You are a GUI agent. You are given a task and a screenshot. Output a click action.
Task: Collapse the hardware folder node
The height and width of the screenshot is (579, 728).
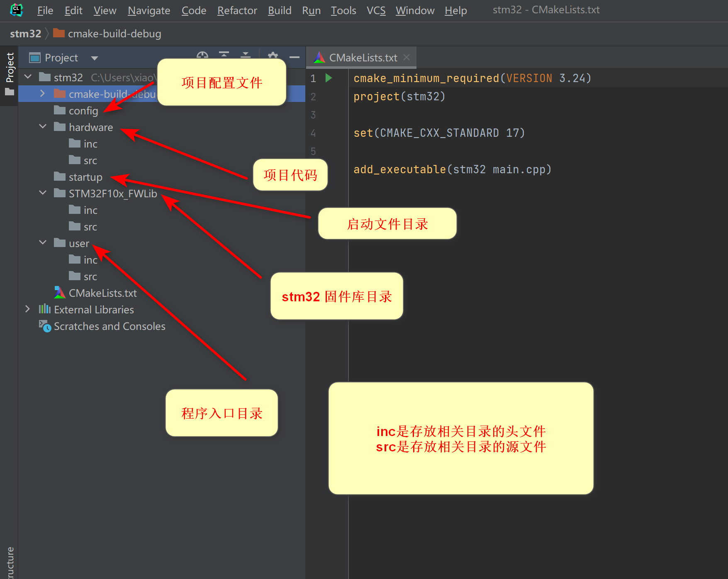pos(43,127)
